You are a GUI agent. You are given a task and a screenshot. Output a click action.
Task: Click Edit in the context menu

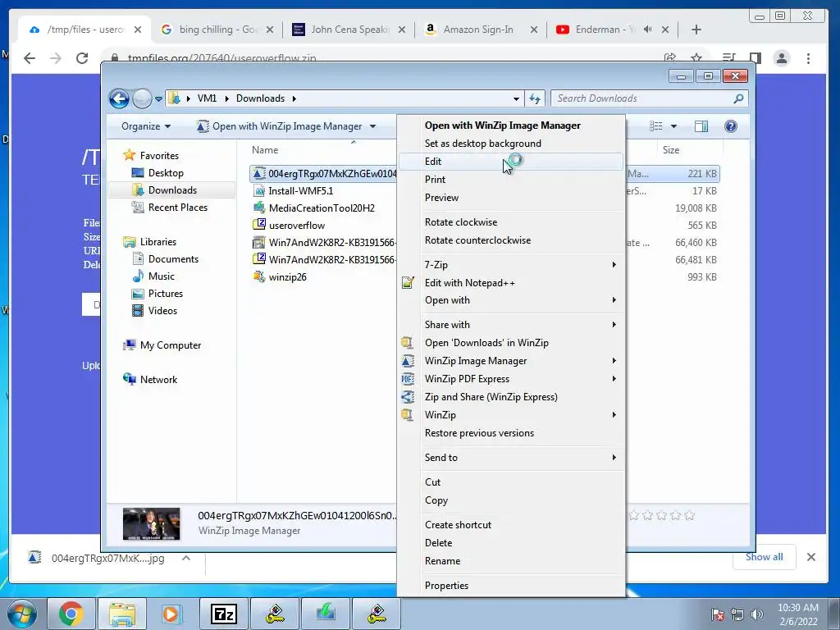[510, 162]
